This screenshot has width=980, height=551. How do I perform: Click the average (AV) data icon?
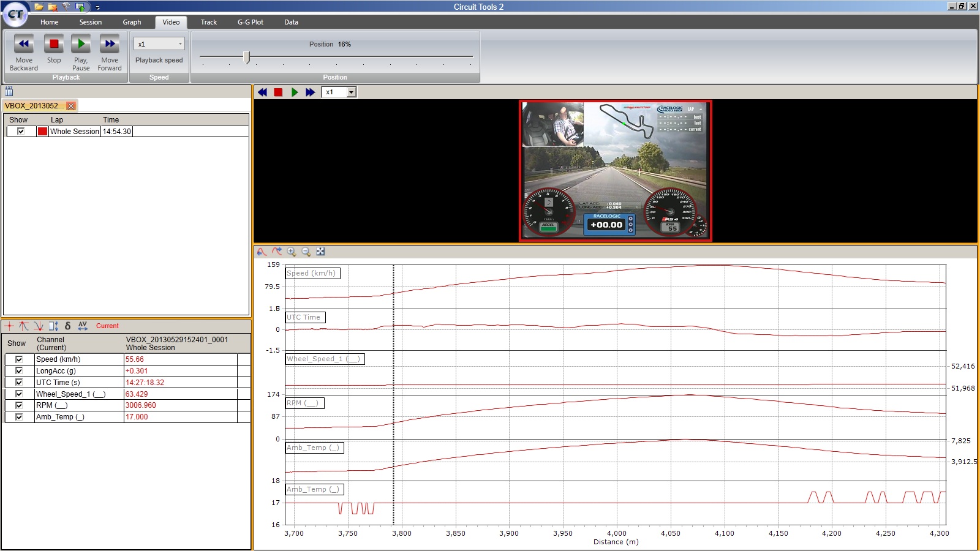pyautogui.click(x=83, y=326)
